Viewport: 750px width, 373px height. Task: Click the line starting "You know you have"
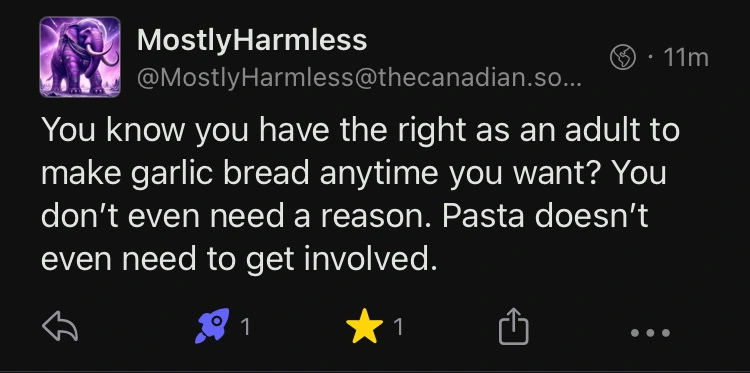360,131
